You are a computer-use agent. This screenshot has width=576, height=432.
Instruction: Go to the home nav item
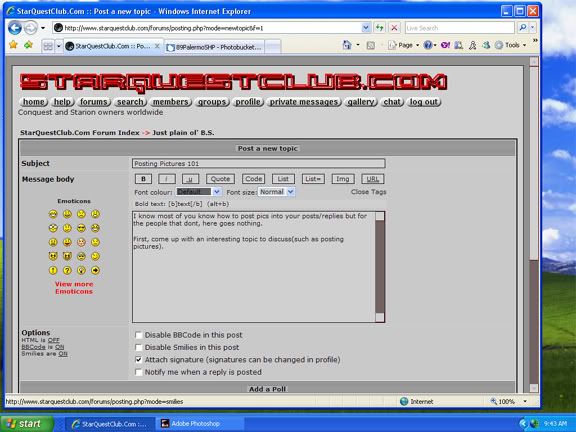[33, 102]
